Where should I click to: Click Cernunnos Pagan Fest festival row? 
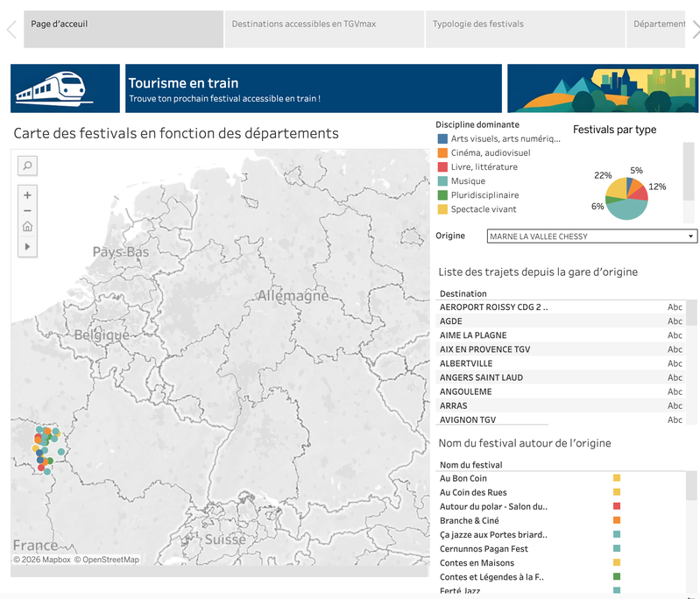(x=484, y=549)
